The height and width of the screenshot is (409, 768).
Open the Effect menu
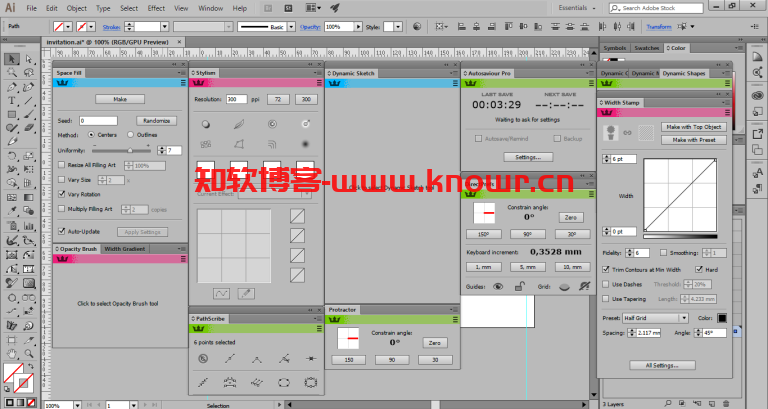(x=156, y=8)
